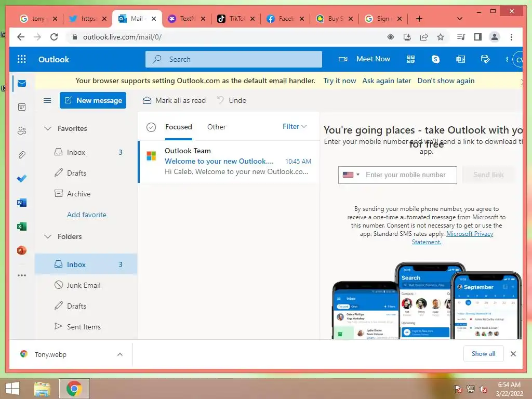Open the Outlook app launcher grid
The width and height of the screenshot is (532, 399).
pos(22,59)
